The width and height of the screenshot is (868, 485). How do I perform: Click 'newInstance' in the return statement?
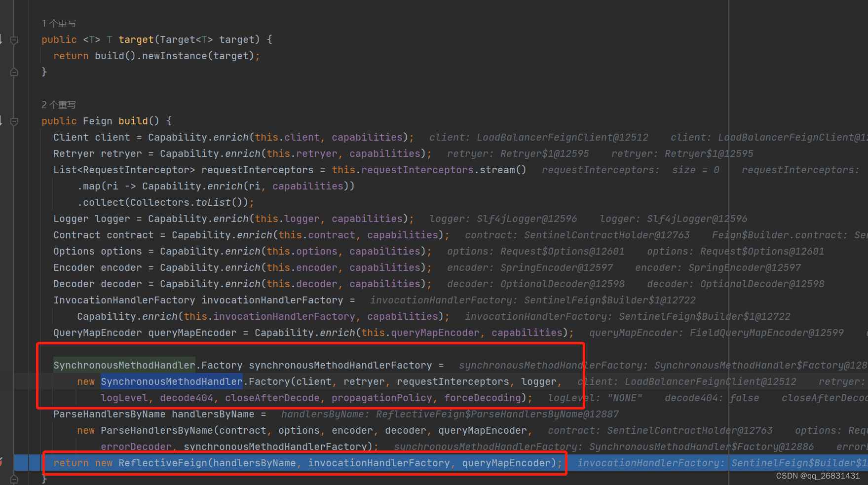[x=175, y=56]
